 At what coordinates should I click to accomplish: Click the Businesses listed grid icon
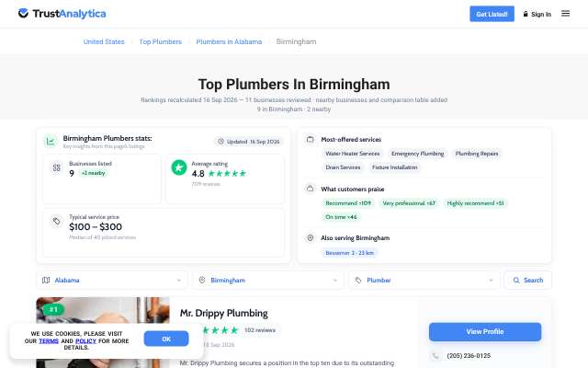[57, 167]
